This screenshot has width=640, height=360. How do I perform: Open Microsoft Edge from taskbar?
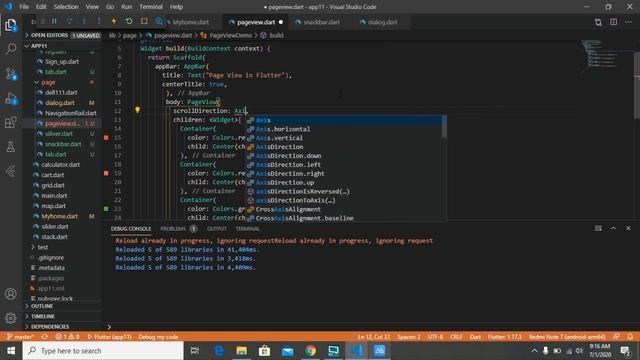click(219, 351)
